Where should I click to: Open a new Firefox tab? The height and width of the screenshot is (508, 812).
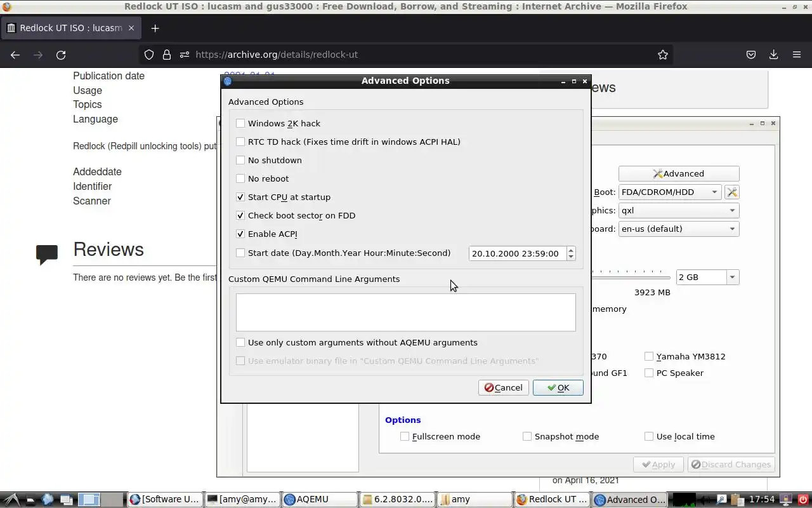pyautogui.click(x=155, y=28)
